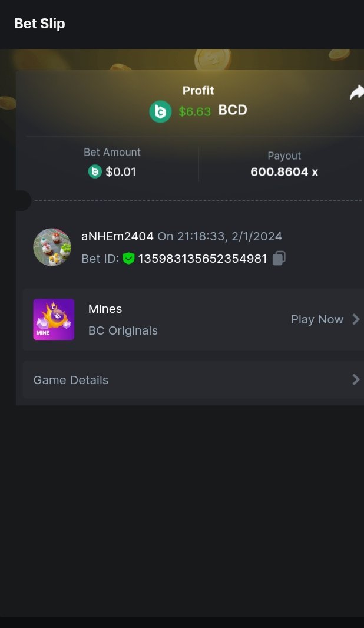
Task: Expand the Game Details chevron
Action: pyautogui.click(x=356, y=380)
